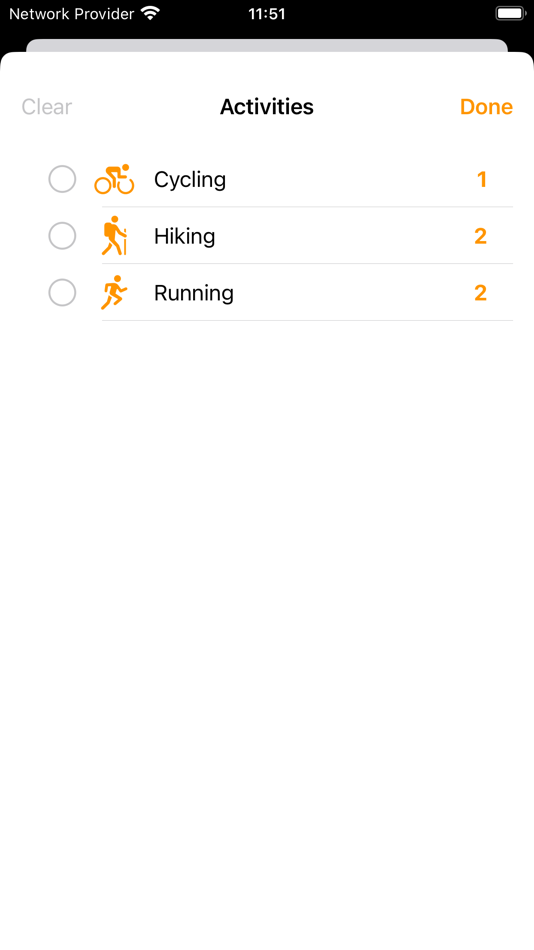This screenshot has height=950, width=534.
Task: Tap the Wi-Fi icon in status bar
Action: pos(150,13)
